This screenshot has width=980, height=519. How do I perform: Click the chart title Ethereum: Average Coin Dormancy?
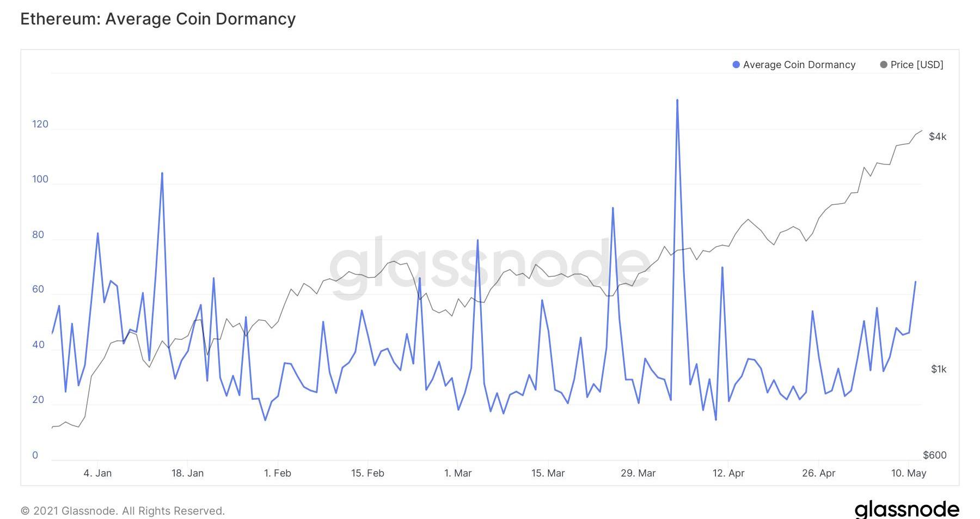click(158, 19)
